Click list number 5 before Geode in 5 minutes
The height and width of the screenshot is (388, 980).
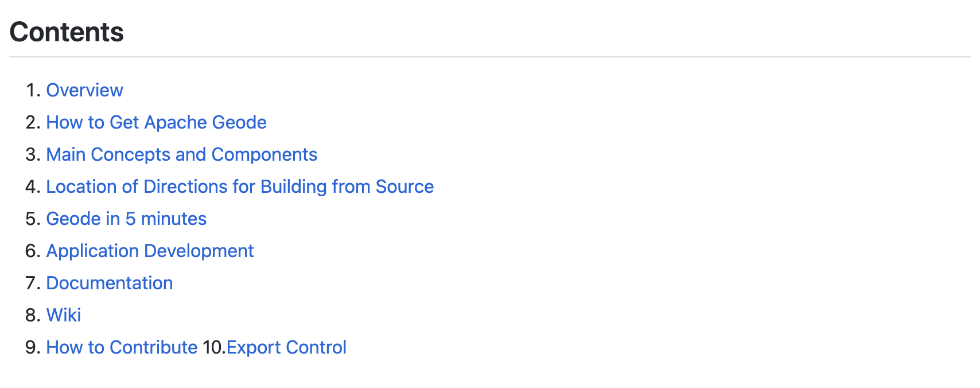33,219
